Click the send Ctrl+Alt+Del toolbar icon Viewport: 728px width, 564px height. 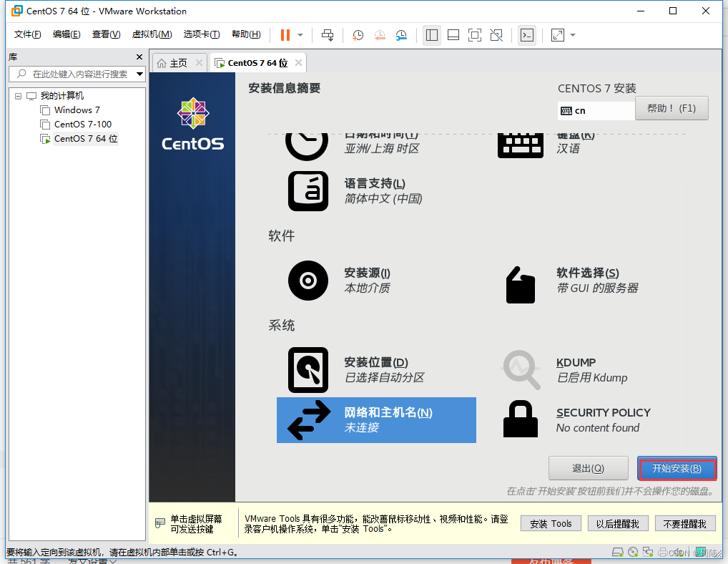[x=328, y=35]
